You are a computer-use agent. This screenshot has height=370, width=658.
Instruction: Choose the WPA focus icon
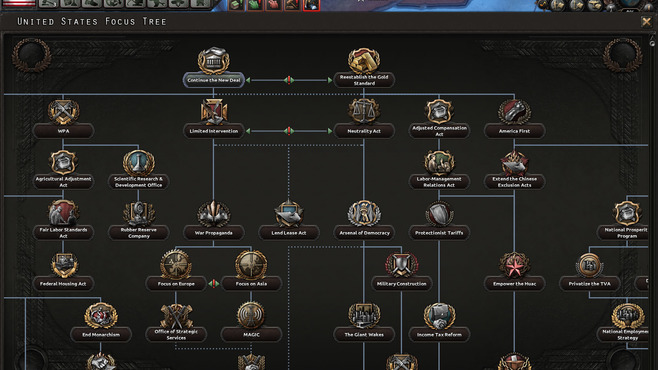click(x=63, y=112)
